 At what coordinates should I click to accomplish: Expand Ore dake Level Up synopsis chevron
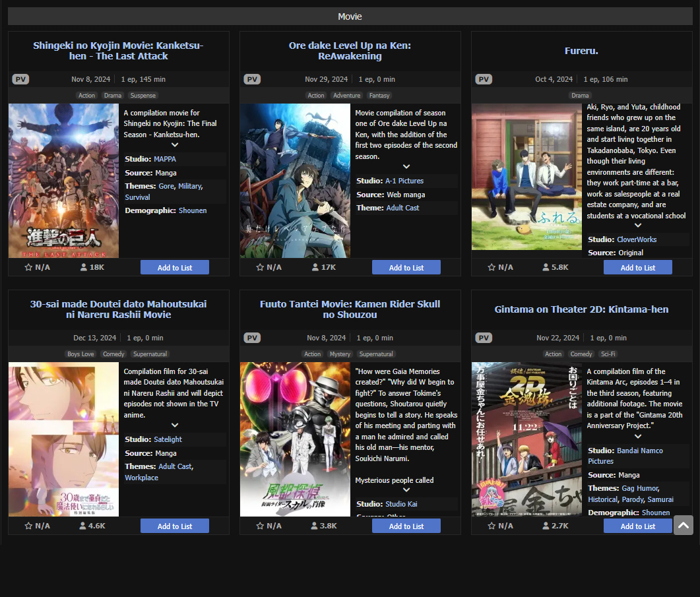(406, 167)
